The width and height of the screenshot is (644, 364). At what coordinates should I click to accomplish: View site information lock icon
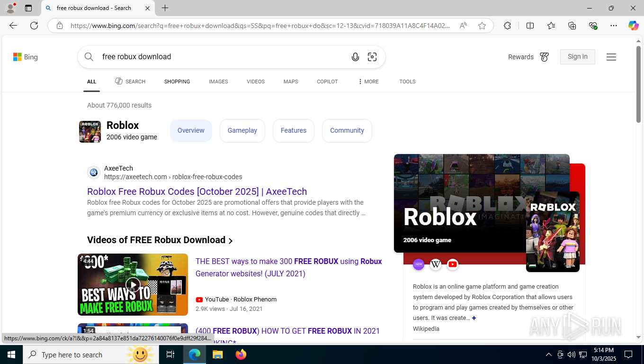pyautogui.click(x=60, y=26)
